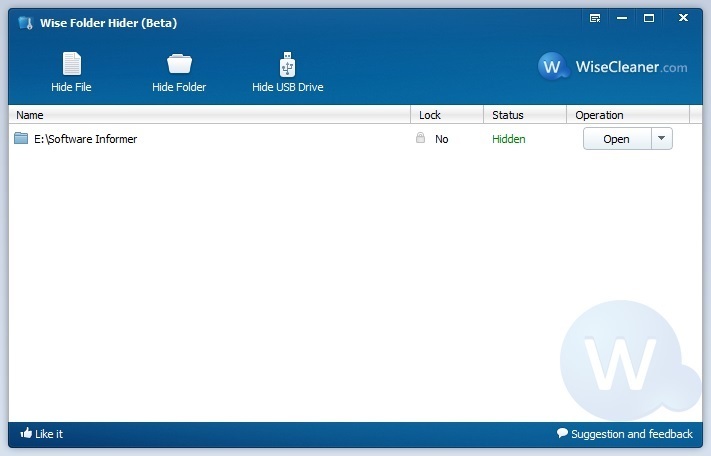Click the Hide Folder icon
711x456 pixels.
tap(179, 64)
